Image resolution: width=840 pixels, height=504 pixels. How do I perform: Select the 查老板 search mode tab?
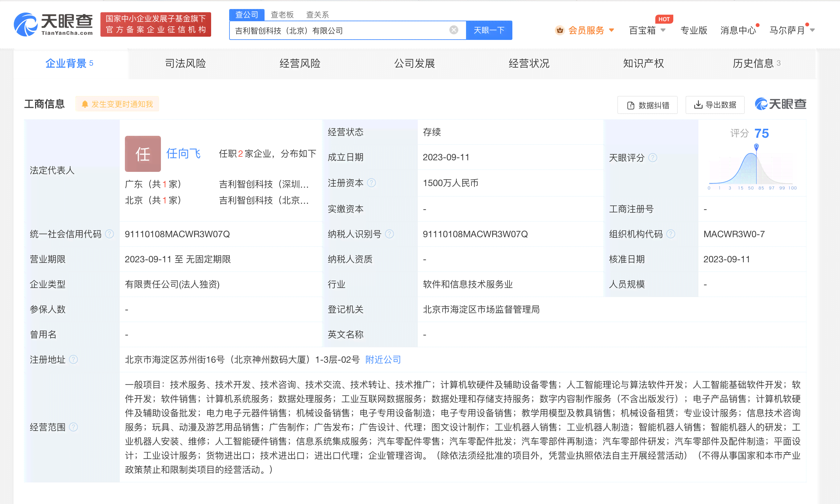[x=282, y=14]
